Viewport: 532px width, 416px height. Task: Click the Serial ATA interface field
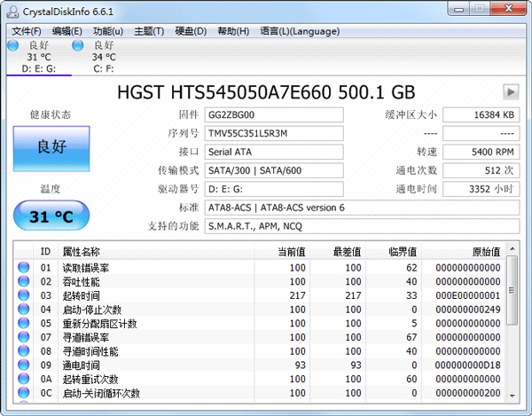[x=274, y=152]
